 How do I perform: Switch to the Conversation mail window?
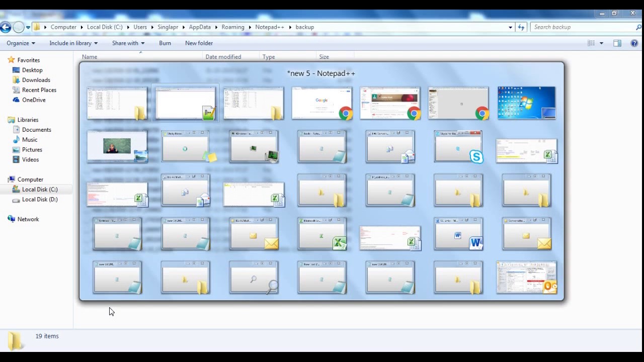click(526, 233)
